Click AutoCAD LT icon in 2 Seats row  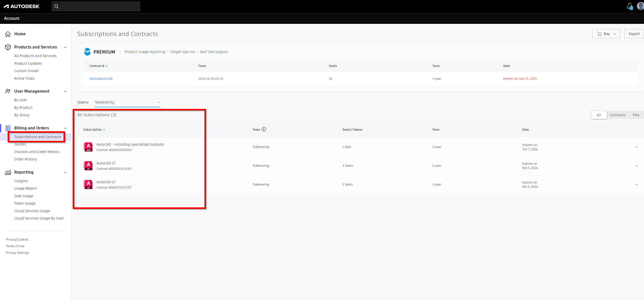tap(88, 184)
